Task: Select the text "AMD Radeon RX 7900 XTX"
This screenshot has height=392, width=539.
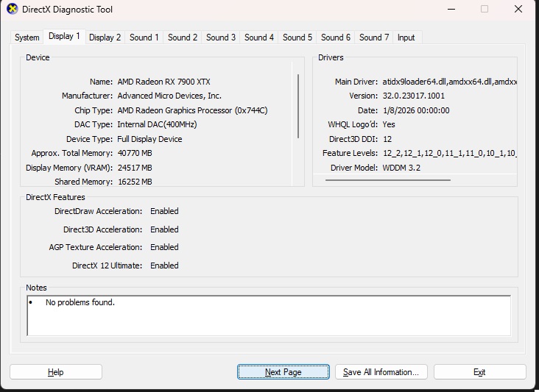Action: [x=163, y=82]
